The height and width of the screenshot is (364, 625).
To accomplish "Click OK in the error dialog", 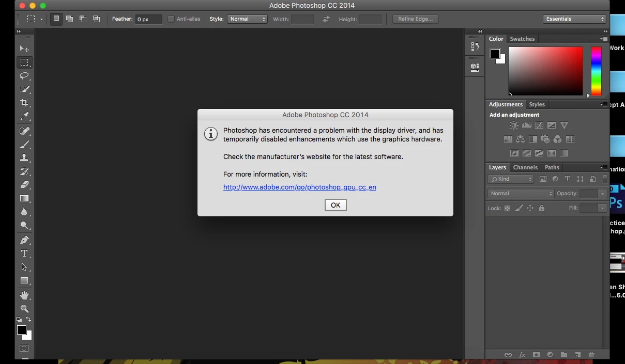I will 336,205.
